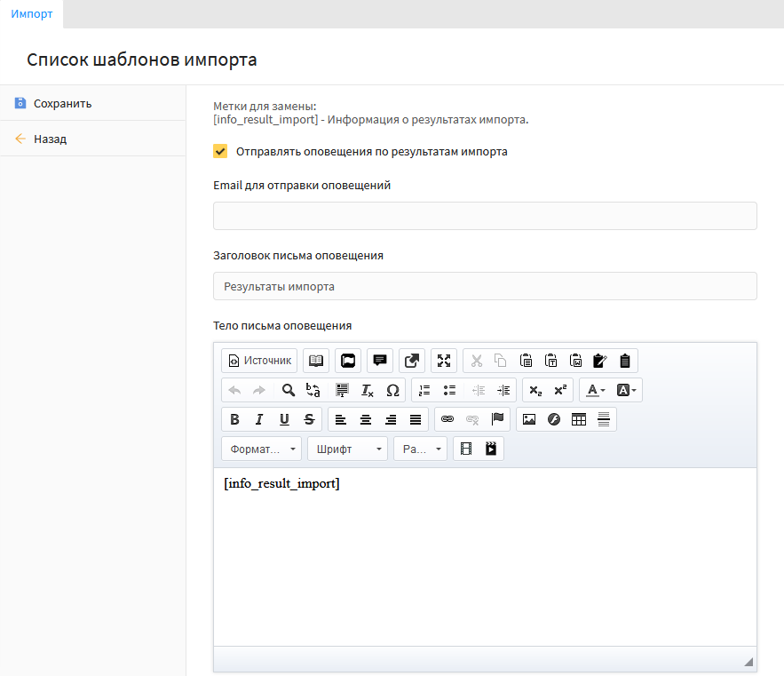The image size is (784, 676).
Task: Toggle bold formatting in the editor
Action: (234, 419)
